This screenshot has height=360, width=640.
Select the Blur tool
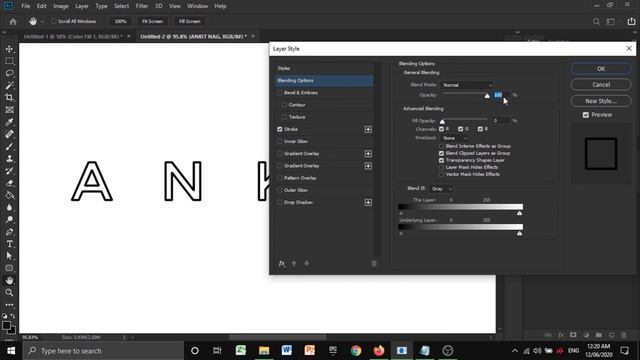coord(9,207)
